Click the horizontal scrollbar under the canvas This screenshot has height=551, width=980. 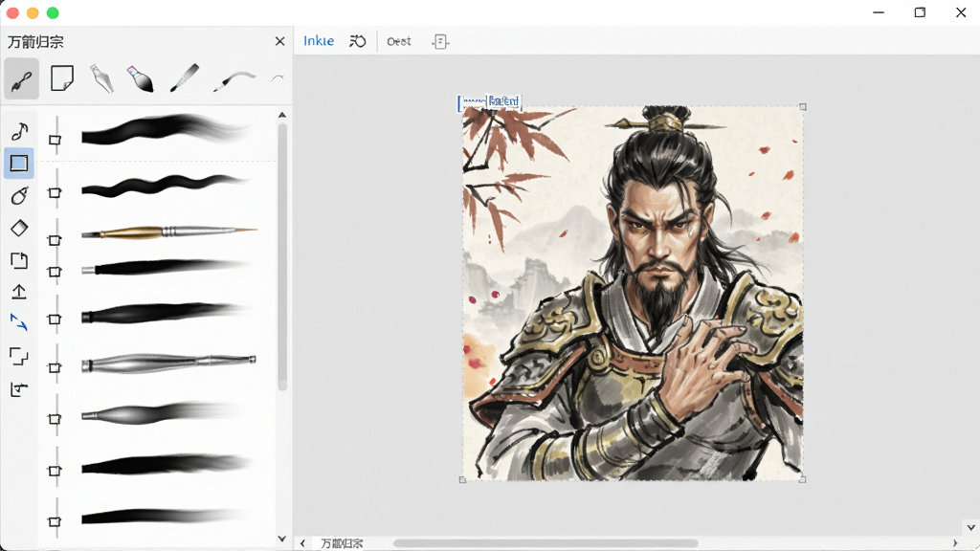coord(545,543)
